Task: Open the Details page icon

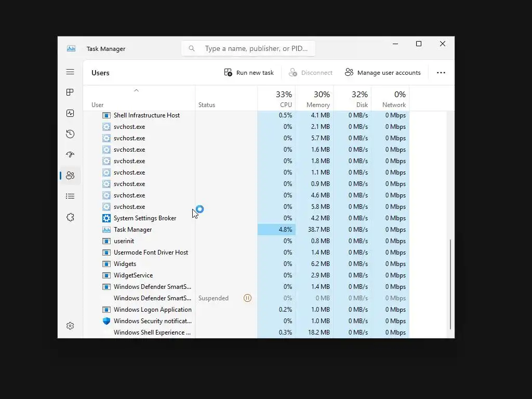Action: [70, 196]
